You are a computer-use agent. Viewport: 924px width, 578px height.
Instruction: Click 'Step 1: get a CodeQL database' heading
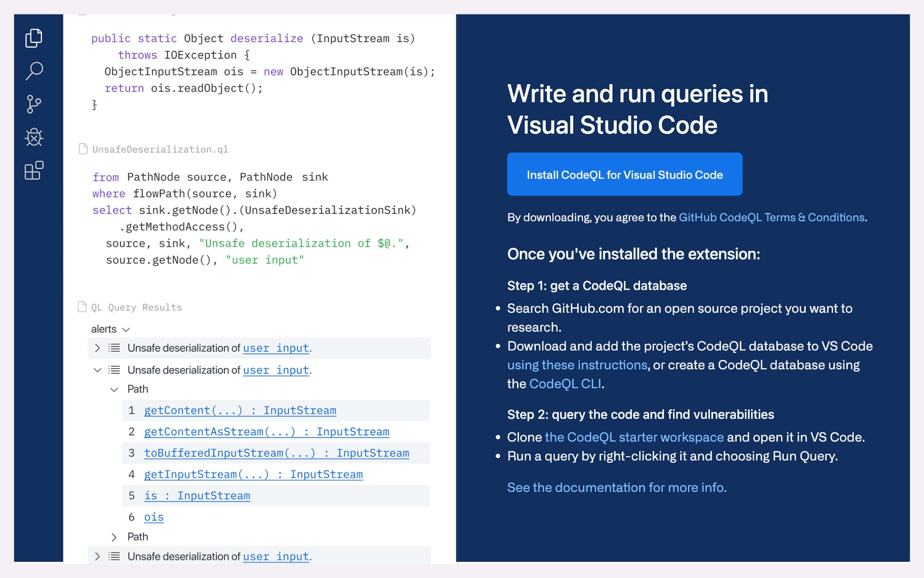[597, 285]
